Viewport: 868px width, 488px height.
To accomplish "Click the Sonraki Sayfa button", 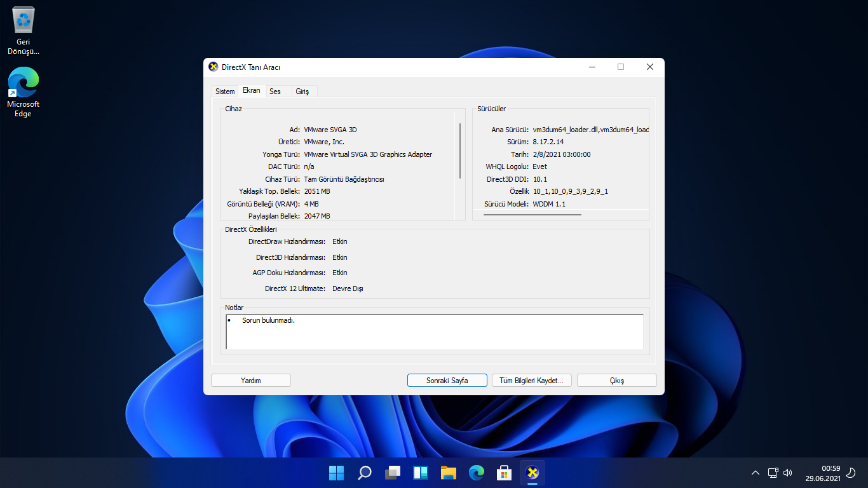I will click(447, 380).
